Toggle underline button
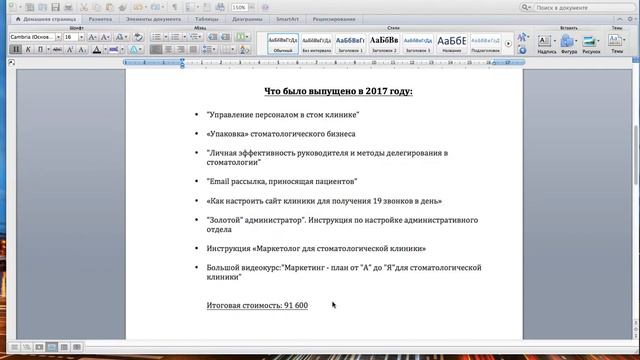The width and height of the screenshot is (640, 360). click(40, 49)
